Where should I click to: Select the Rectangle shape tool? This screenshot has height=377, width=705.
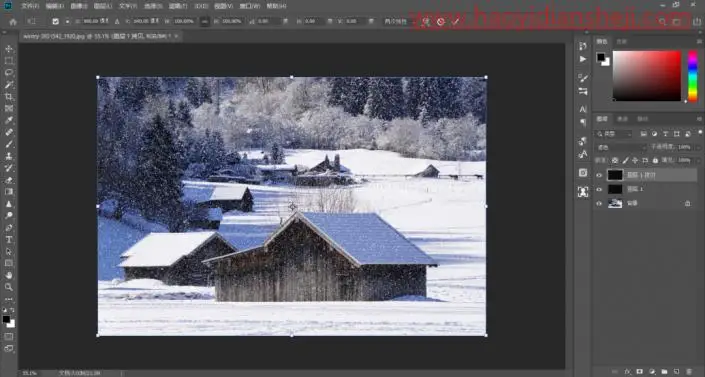click(x=9, y=263)
